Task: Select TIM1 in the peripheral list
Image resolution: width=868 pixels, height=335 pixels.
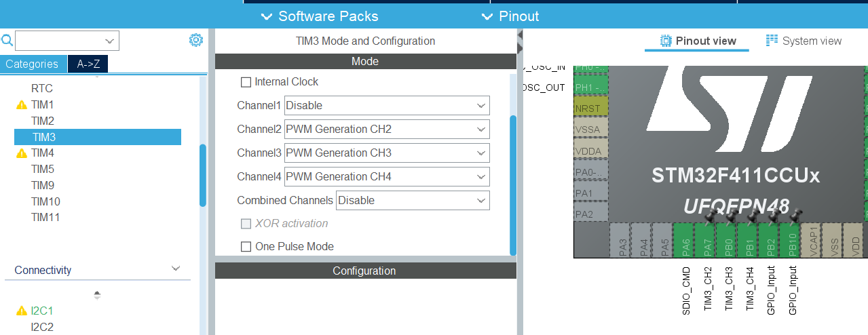Action: 42,104
